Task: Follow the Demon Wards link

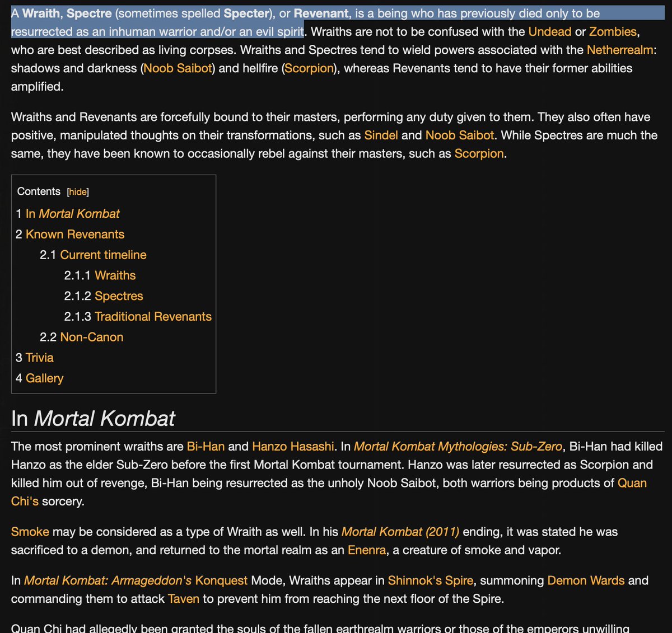Action: 586,581
